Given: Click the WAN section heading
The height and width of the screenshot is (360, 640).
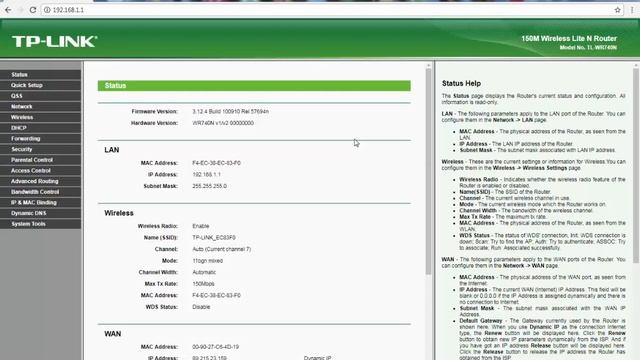Looking at the screenshot, I should (113, 334).
